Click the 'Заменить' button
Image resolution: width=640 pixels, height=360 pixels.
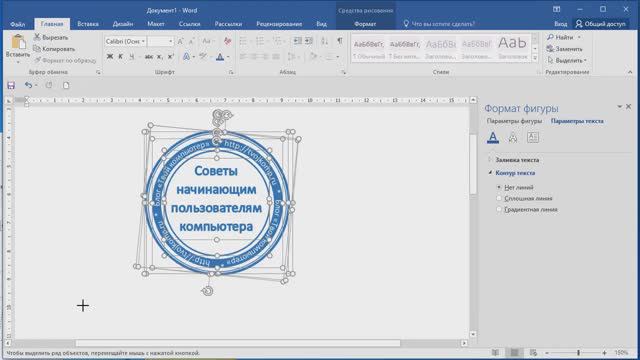(564, 49)
